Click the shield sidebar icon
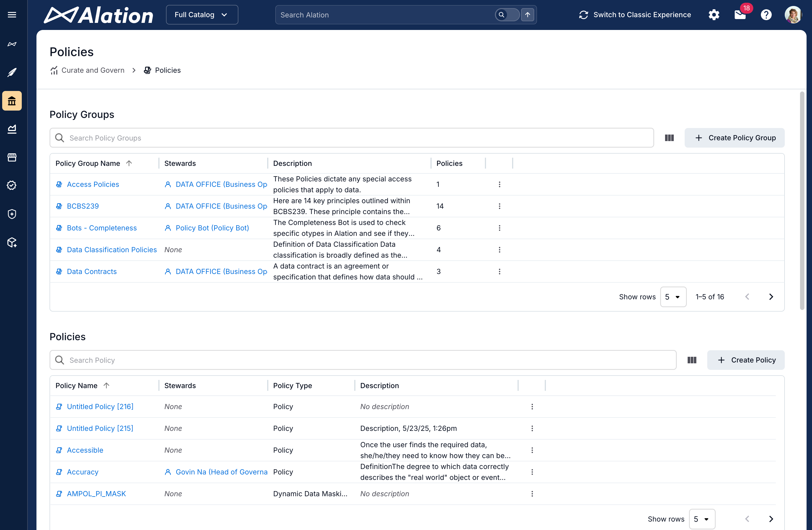 12,214
